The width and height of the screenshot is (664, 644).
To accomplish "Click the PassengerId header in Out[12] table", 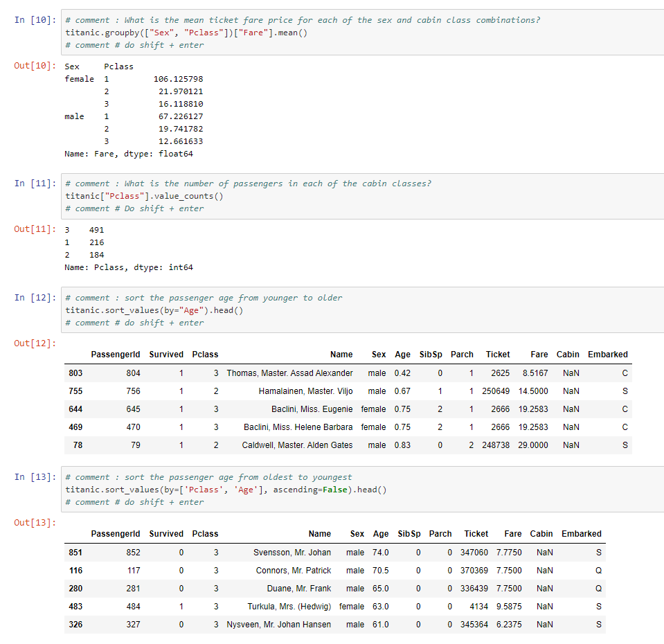I will pos(116,355).
